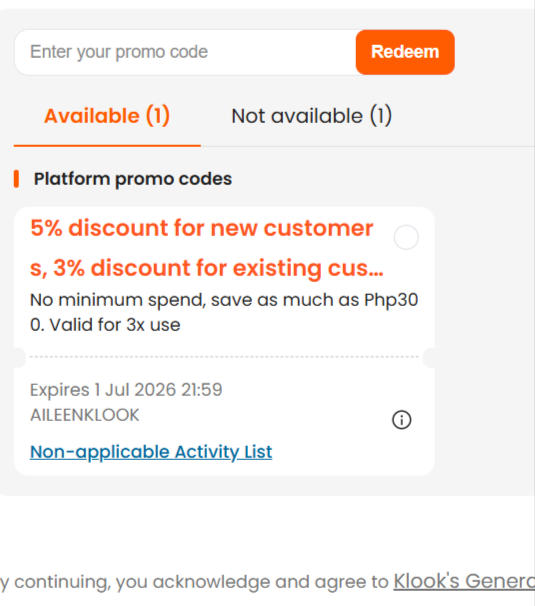The width and height of the screenshot is (535, 606).
Task: Open Klook's General terms link
Action: tap(464, 581)
